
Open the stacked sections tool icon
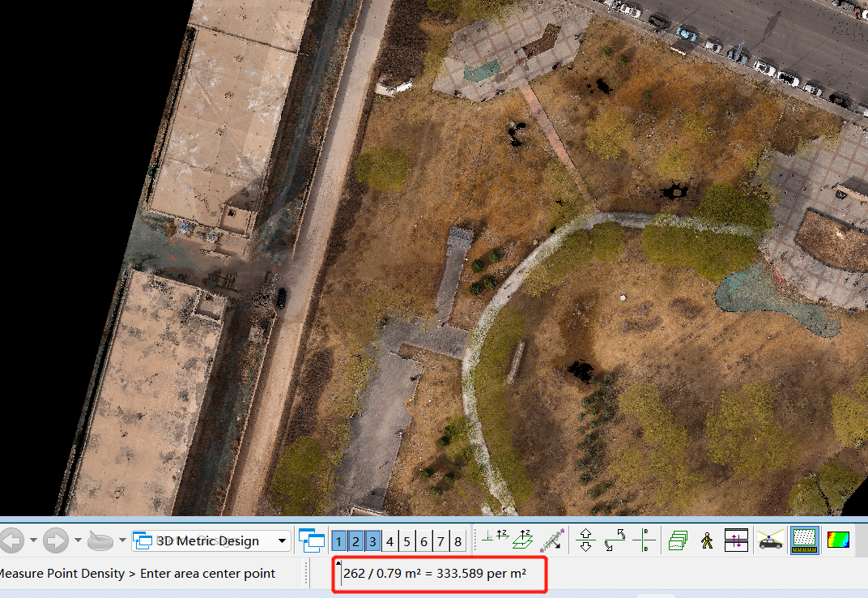679,540
